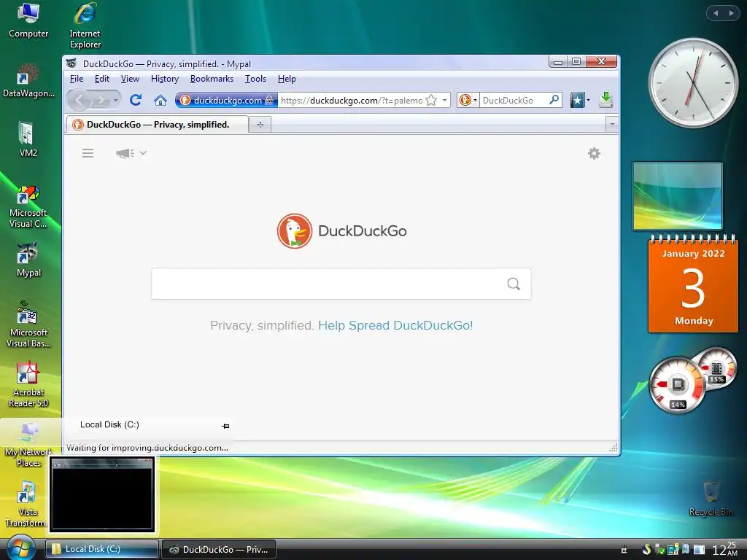This screenshot has height=560, width=747.
Task: Open the Help menu
Action: click(x=287, y=79)
